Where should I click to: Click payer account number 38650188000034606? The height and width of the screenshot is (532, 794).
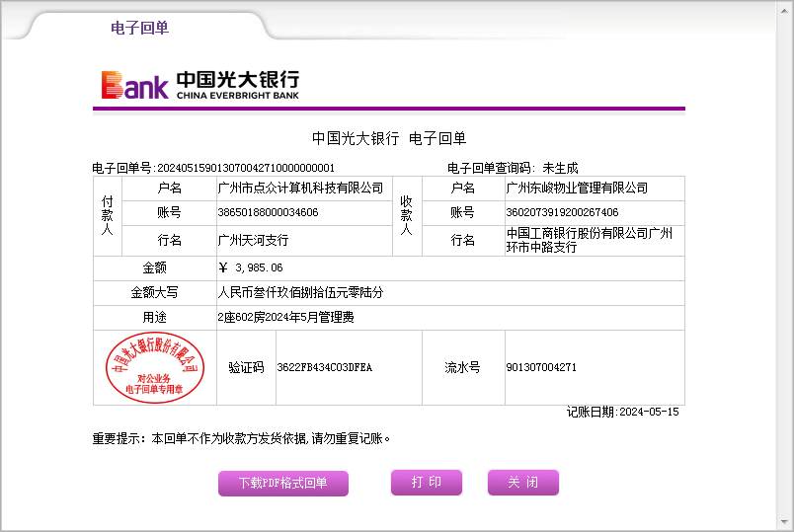tap(268, 212)
